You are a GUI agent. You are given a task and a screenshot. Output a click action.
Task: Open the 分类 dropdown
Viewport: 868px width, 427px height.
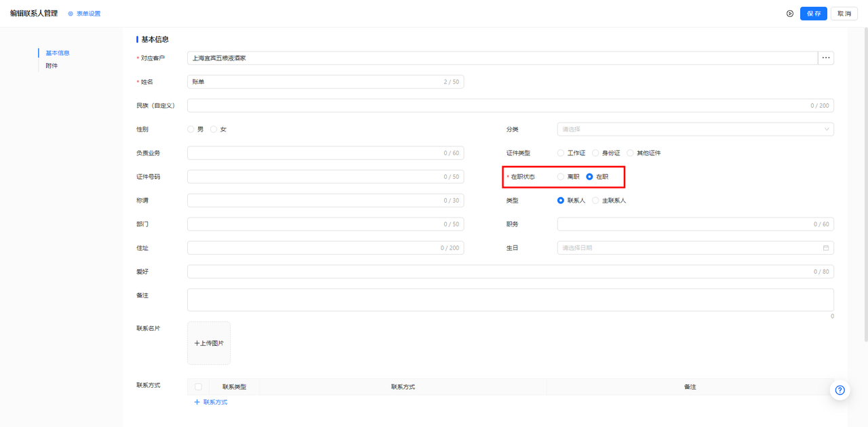pos(696,129)
